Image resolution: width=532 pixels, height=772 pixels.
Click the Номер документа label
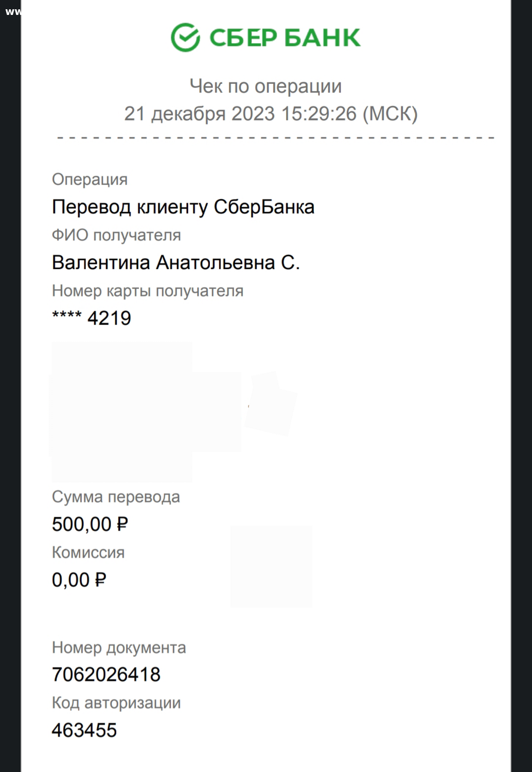click(119, 647)
